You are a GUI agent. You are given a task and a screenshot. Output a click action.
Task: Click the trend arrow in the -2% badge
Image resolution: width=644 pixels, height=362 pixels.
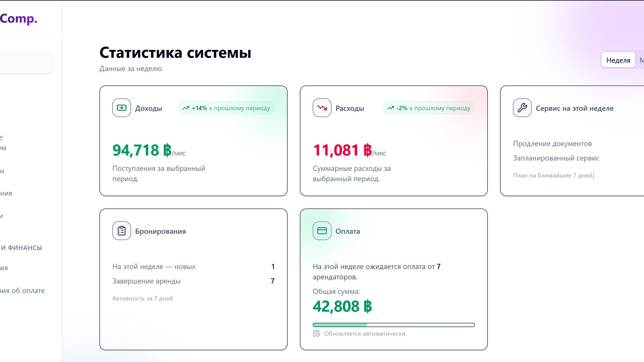pyautogui.click(x=390, y=108)
